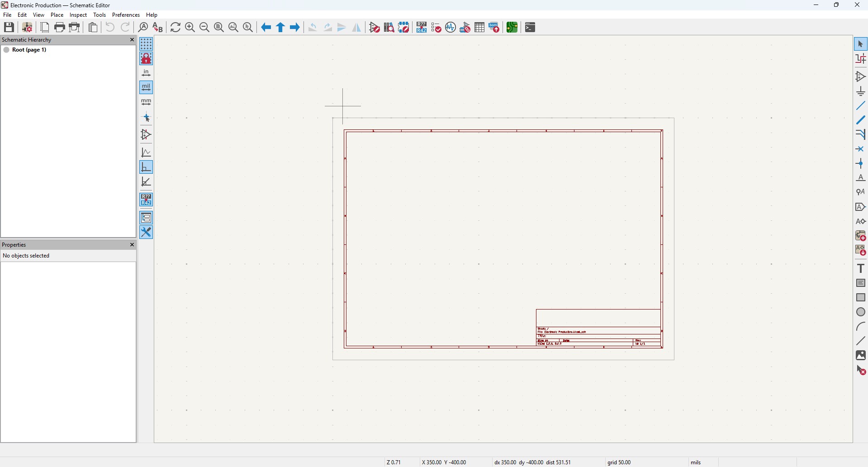The image size is (868, 467).
Task: Open page settings sheet icon
Action: 45,27
